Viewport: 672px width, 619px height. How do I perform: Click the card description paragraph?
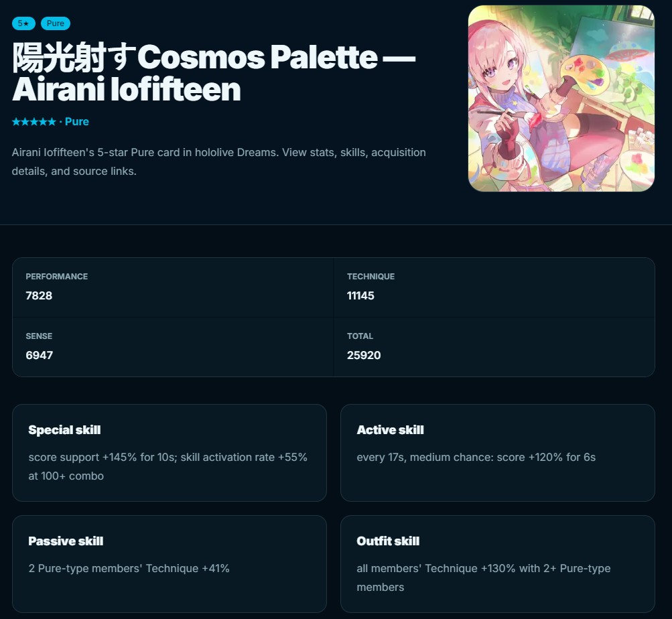pos(218,161)
